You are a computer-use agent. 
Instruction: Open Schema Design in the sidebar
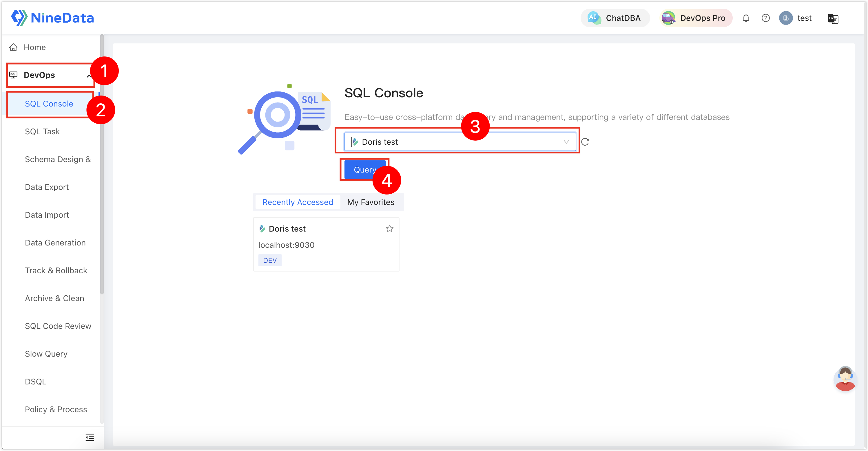tap(58, 159)
